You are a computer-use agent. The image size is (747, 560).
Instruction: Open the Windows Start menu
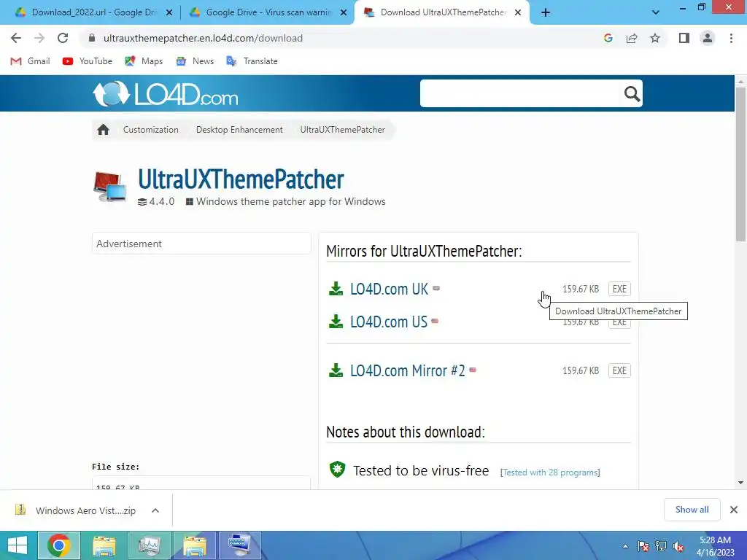[x=18, y=545]
